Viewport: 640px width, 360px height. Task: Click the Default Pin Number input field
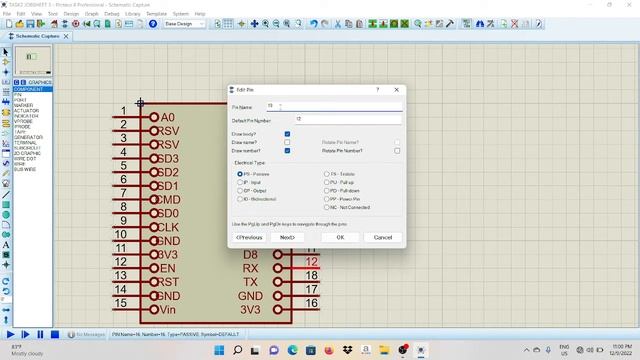pyautogui.click(x=348, y=119)
